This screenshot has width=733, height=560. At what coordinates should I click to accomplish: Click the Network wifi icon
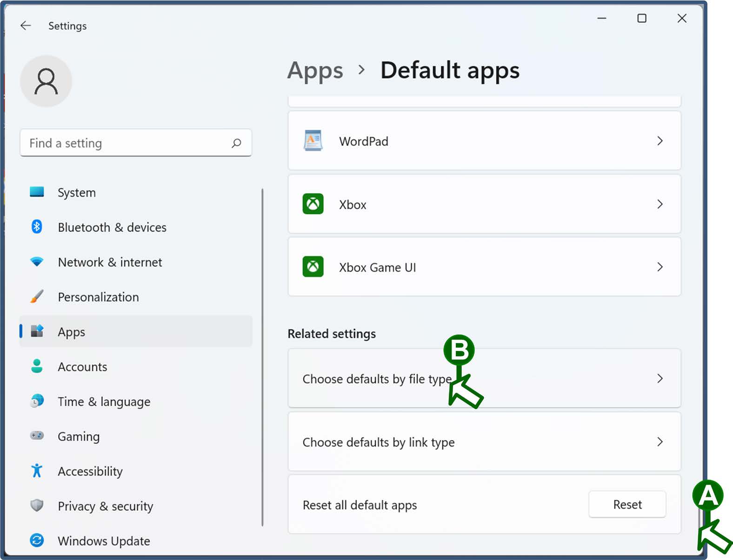pyautogui.click(x=37, y=262)
